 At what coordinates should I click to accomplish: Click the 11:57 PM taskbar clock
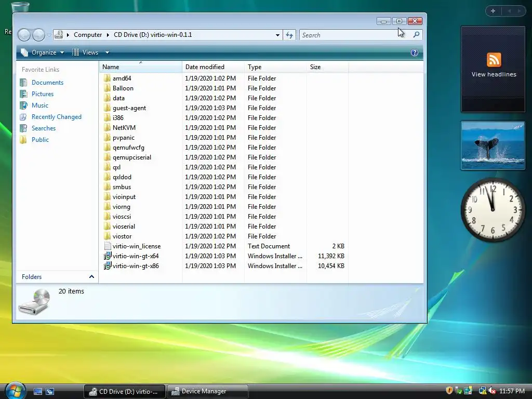click(512, 391)
